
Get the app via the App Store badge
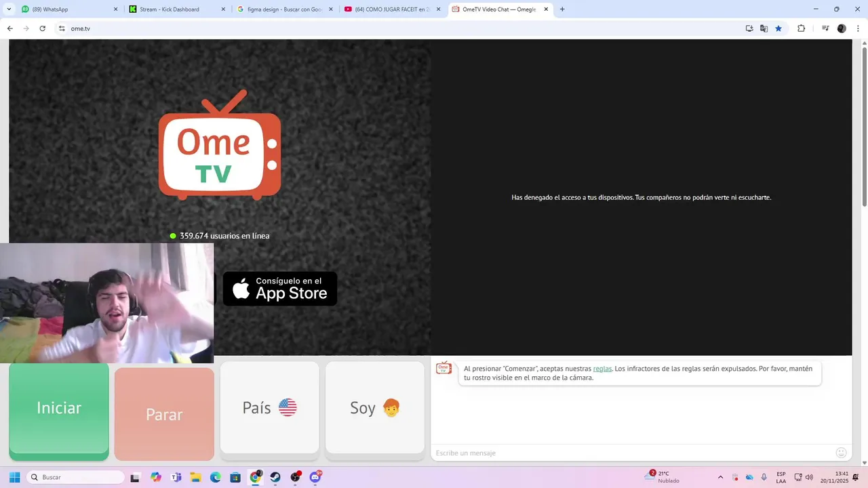280,289
